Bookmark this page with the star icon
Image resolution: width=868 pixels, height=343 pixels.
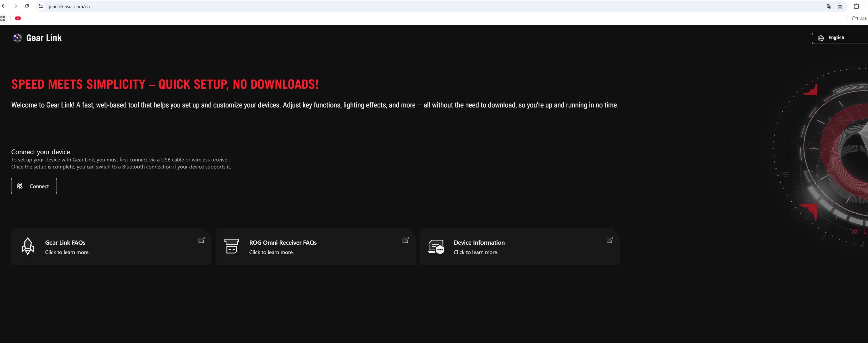point(840,7)
